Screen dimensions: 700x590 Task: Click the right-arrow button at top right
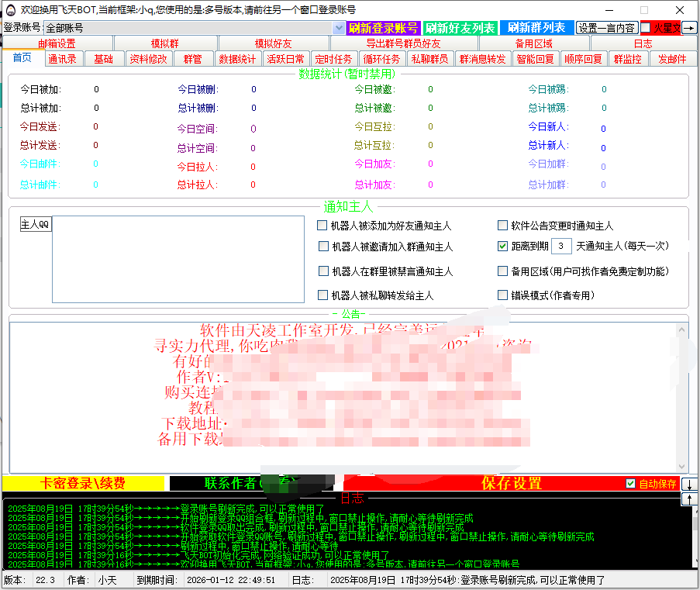(x=689, y=28)
